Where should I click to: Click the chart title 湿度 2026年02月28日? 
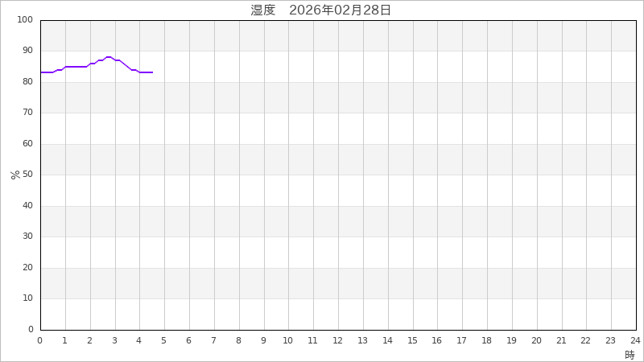321,10
